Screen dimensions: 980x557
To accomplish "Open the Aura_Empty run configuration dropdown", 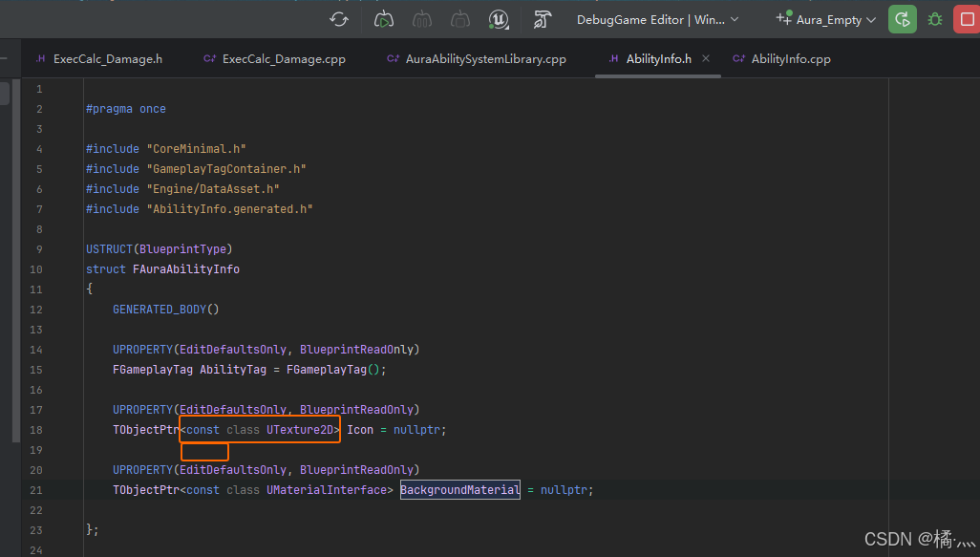I will pyautogui.click(x=825, y=20).
